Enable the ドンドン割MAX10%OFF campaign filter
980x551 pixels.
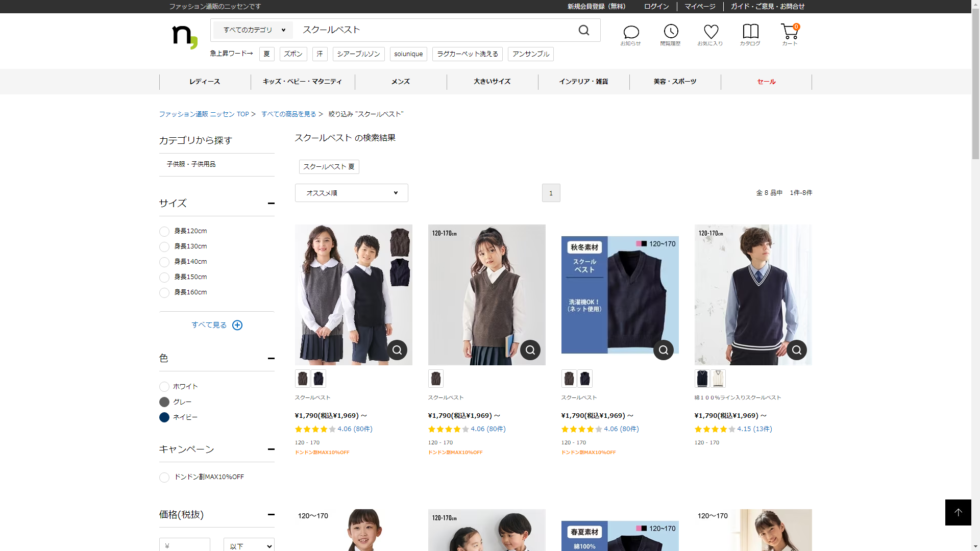(164, 478)
